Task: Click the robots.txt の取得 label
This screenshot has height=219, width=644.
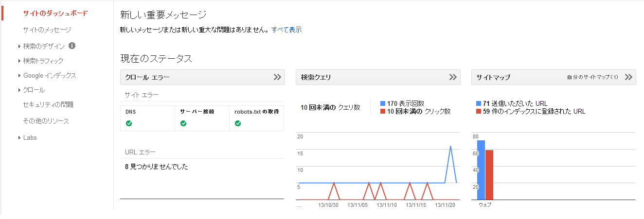Action: 256,112
